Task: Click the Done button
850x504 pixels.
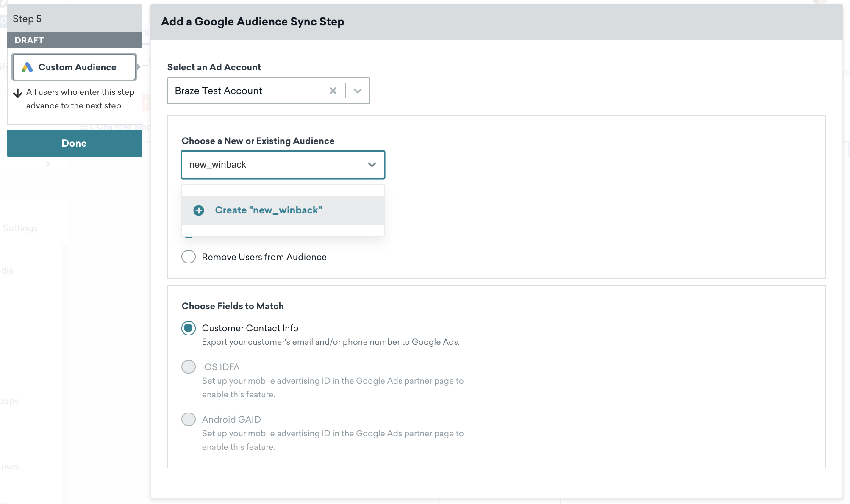Action: pos(75,143)
